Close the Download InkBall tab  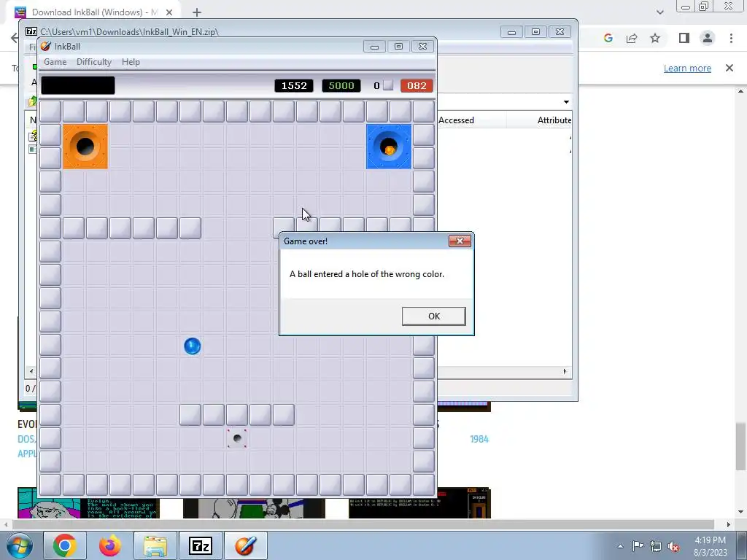169,12
